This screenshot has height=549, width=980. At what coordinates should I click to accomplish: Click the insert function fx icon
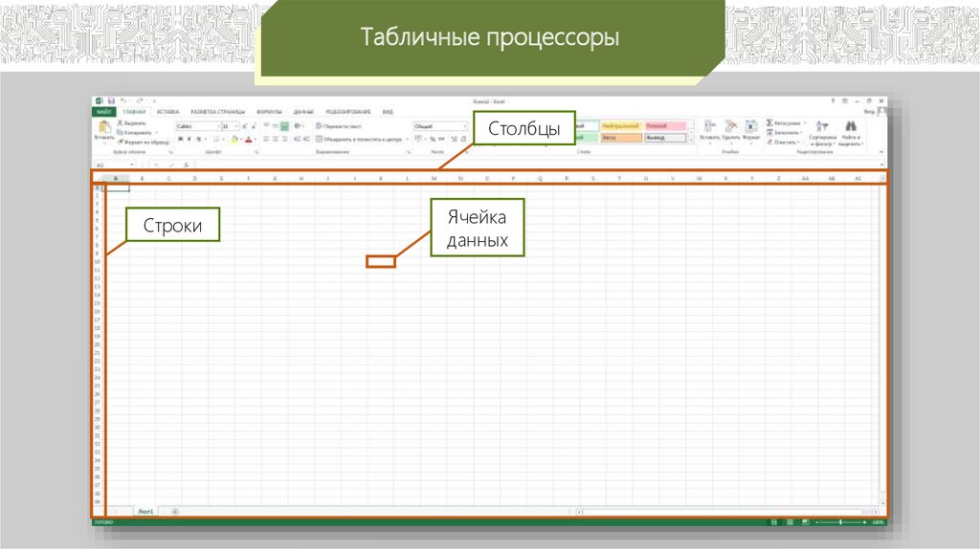pos(187,165)
